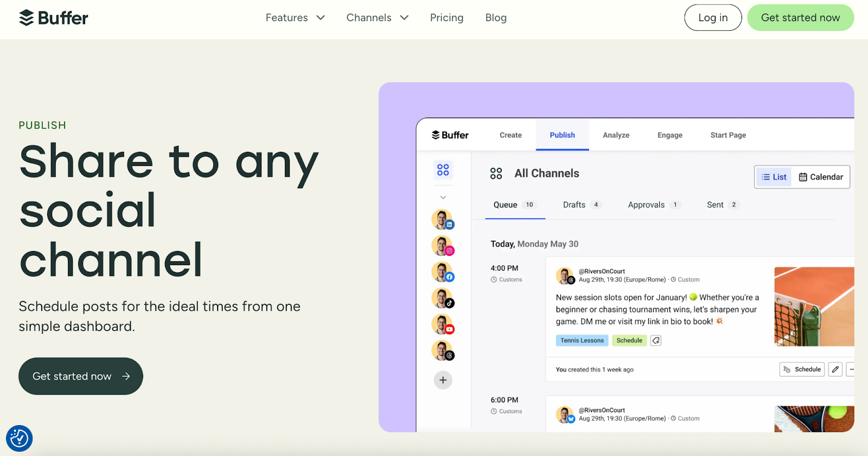Expand the Features dropdown menu
This screenshot has height=456, width=868.
point(295,18)
